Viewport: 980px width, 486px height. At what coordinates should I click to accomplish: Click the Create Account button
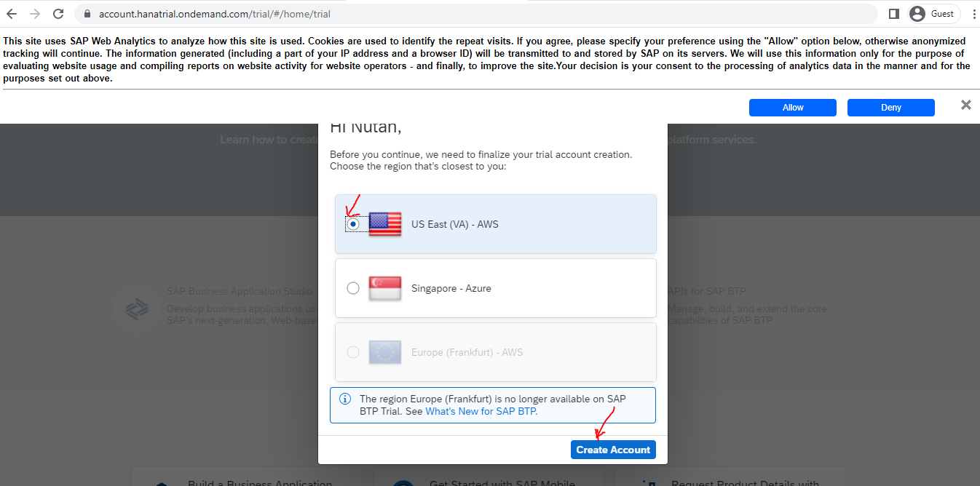click(x=613, y=450)
